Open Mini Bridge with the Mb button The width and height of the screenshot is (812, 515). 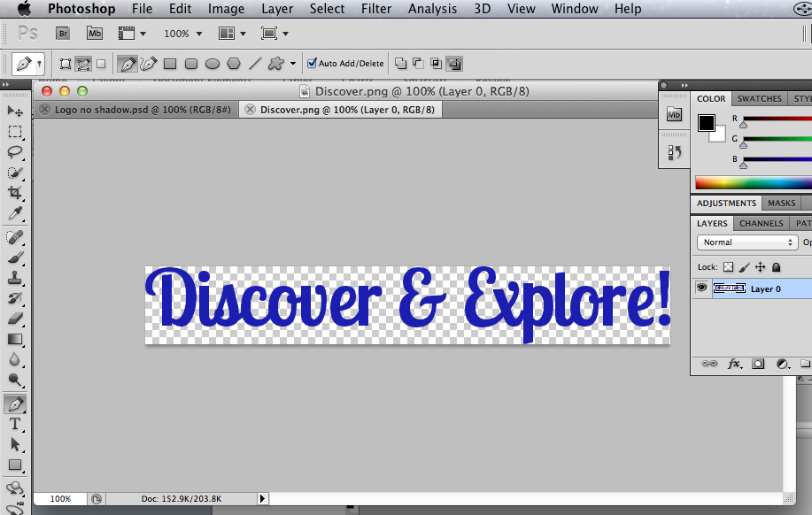94,33
